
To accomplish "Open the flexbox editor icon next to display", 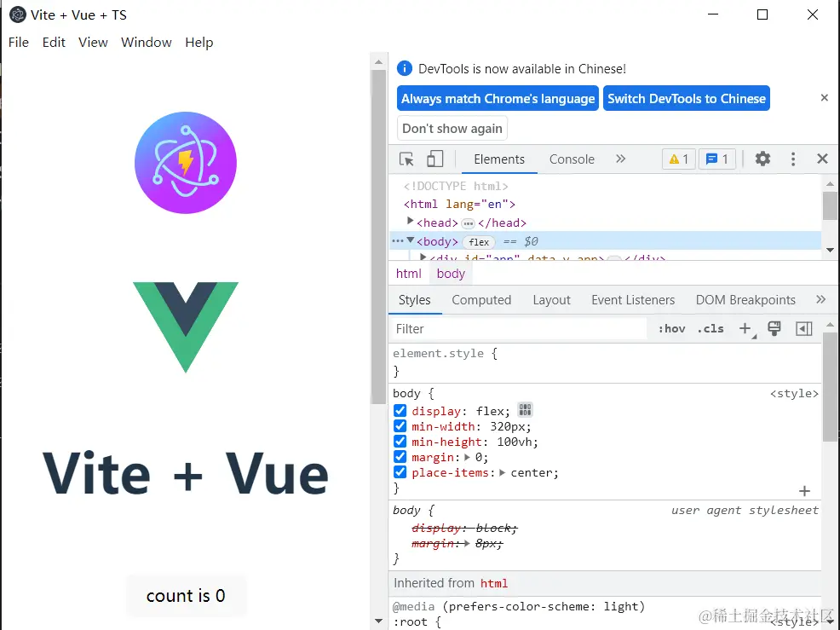I will (525, 410).
